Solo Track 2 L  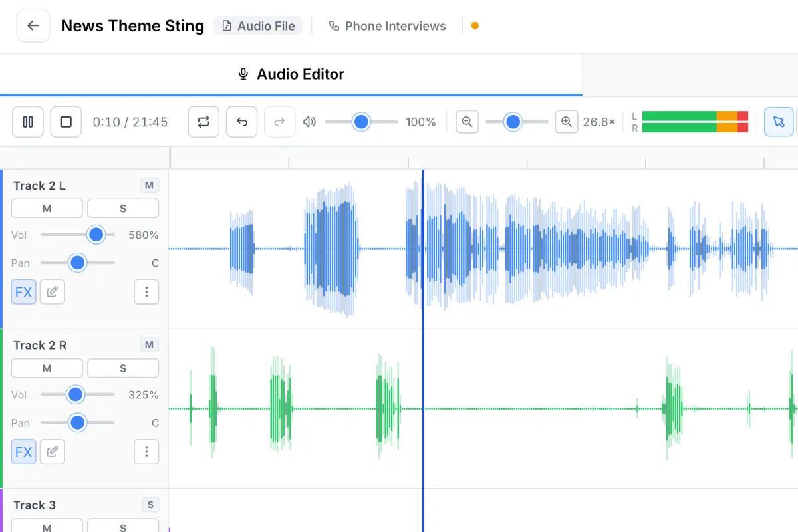pyautogui.click(x=123, y=208)
